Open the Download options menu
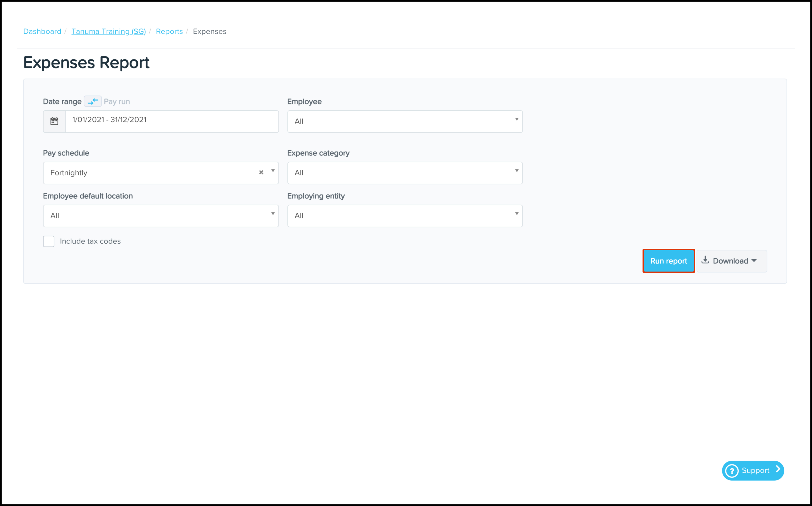Viewport: 812px width, 506px height. [x=732, y=261]
